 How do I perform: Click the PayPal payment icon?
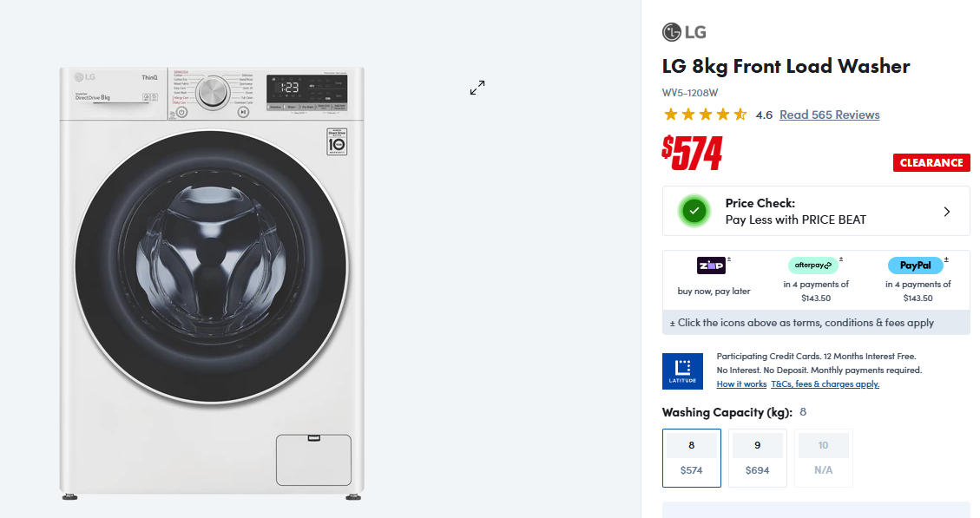[915, 266]
